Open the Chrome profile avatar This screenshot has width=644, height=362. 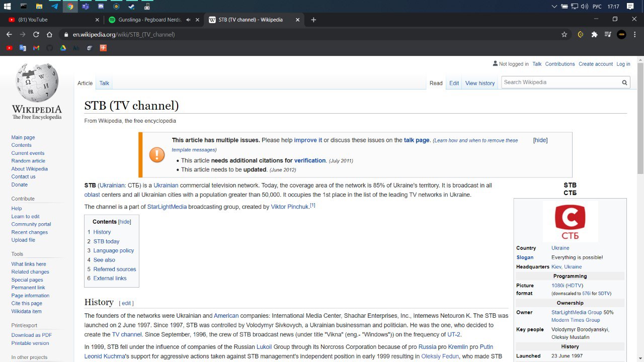coord(621,35)
